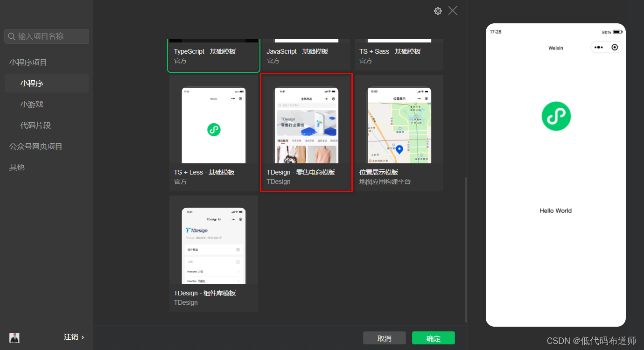644x350 pixels.
Task: Focus the project name search field
Action: point(47,36)
